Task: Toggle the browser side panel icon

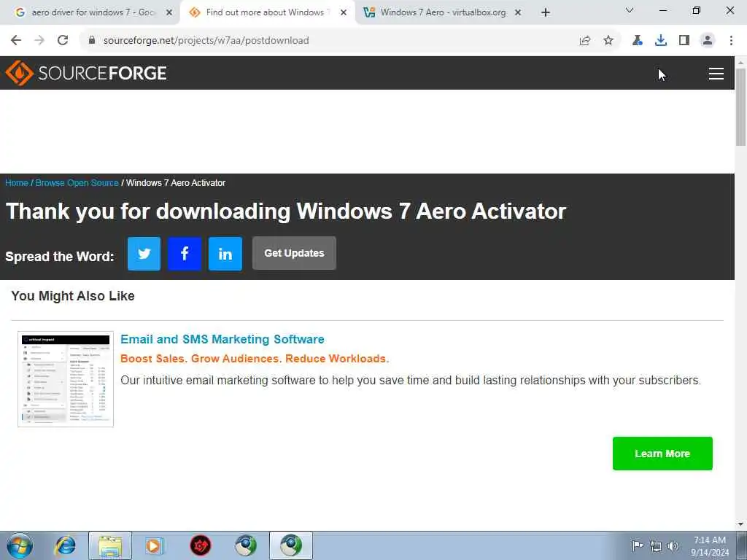Action: [684, 41]
